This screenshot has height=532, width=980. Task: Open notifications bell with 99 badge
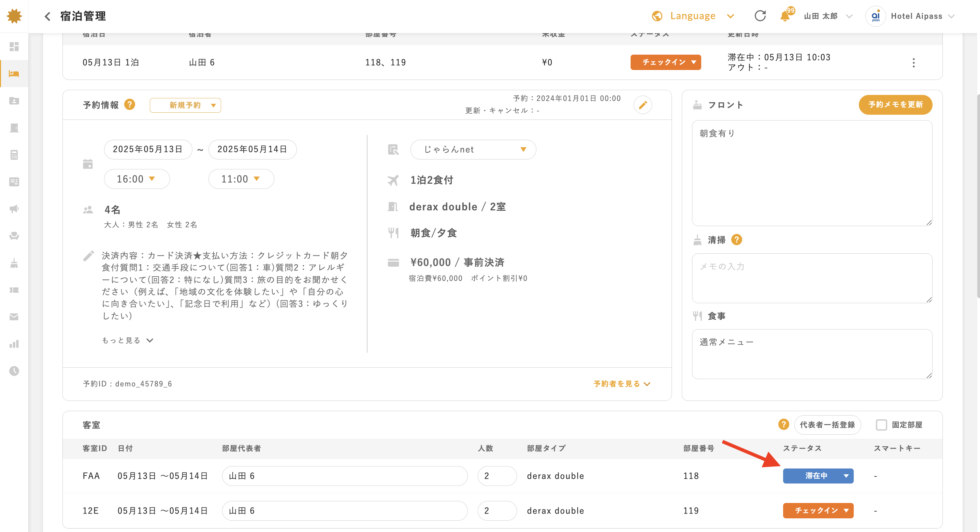coord(786,16)
